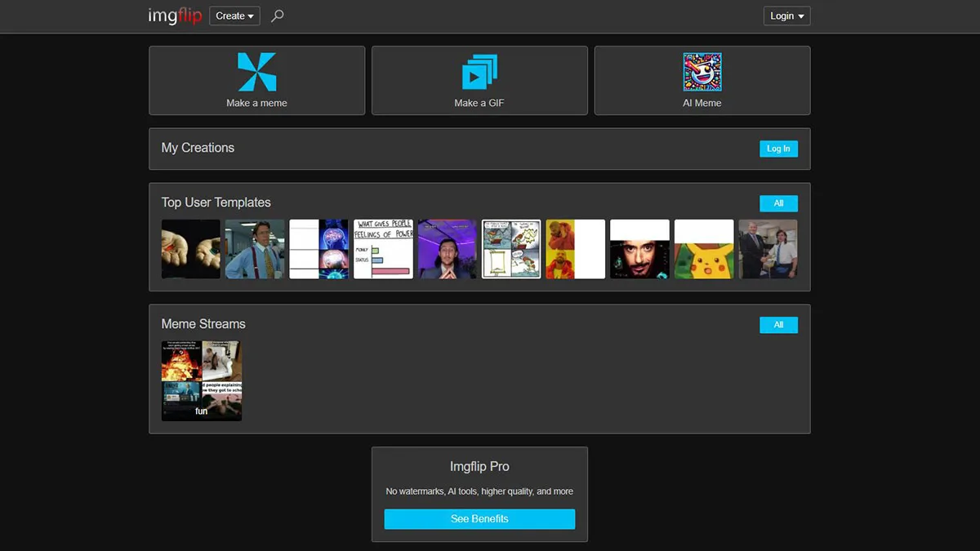
Task: Select the two men handshake template
Action: pos(768,249)
